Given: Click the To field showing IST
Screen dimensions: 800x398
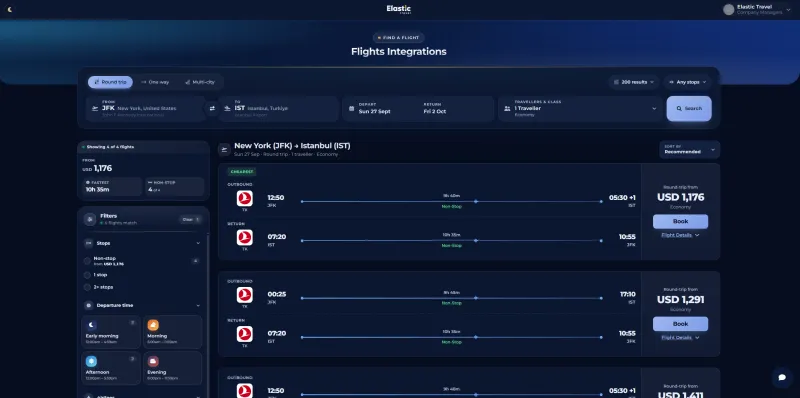Looking at the screenshot, I should [279, 108].
